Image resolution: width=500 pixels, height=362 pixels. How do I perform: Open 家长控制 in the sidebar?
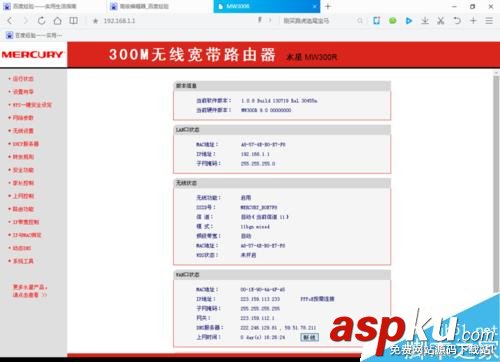point(23,183)
